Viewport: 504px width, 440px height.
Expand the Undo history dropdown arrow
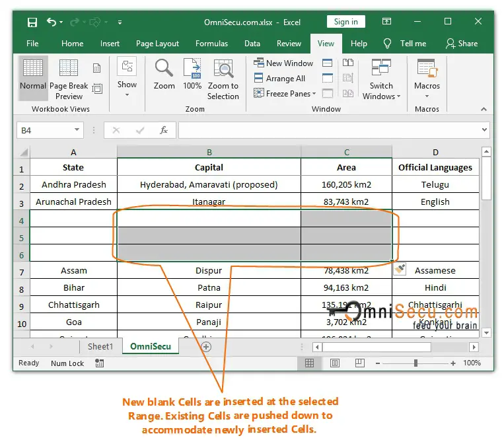61,22
